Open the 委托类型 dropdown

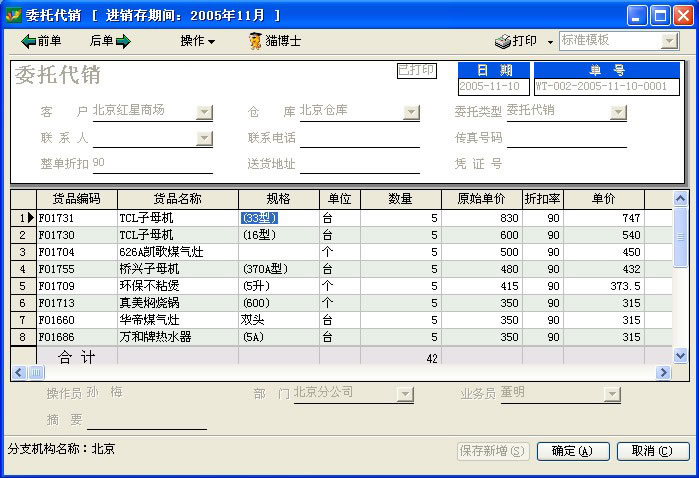click(x=617, y=112)
